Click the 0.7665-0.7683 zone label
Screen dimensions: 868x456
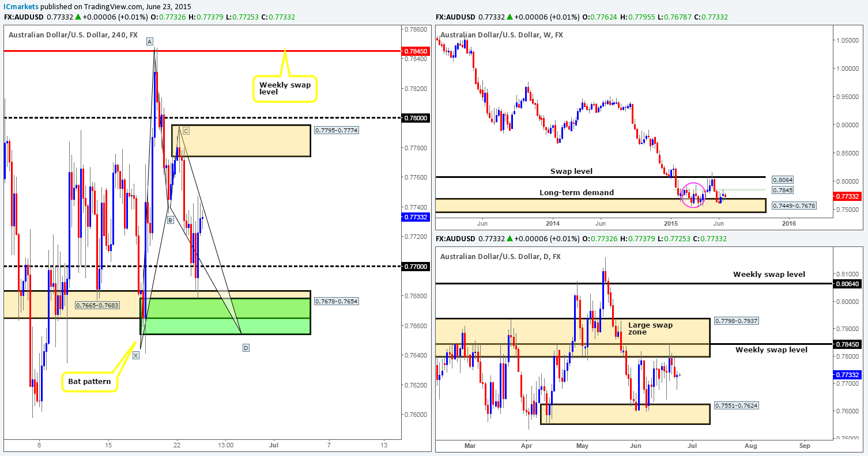click(x=97, y=305)
